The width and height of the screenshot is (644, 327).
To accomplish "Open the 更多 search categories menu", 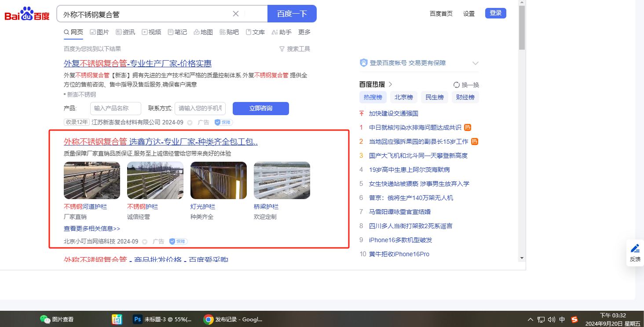I will 304,32.
